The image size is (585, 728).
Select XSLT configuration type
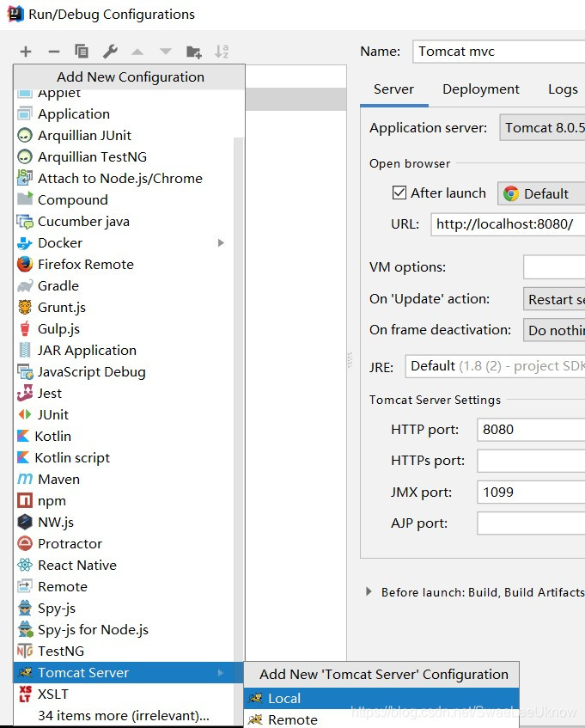[x=125, y=694]
